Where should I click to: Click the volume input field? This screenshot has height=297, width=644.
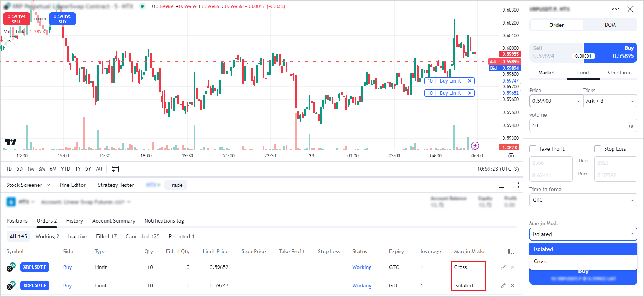point(577,125)
